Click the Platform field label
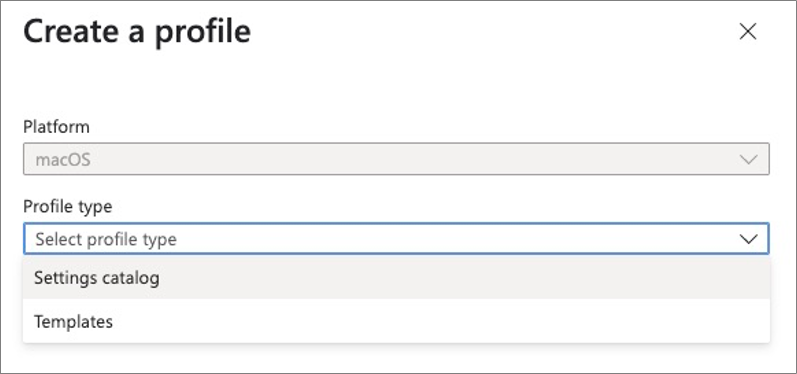The width and height of the screenshot is (797, 374). (x=56, y=127)
